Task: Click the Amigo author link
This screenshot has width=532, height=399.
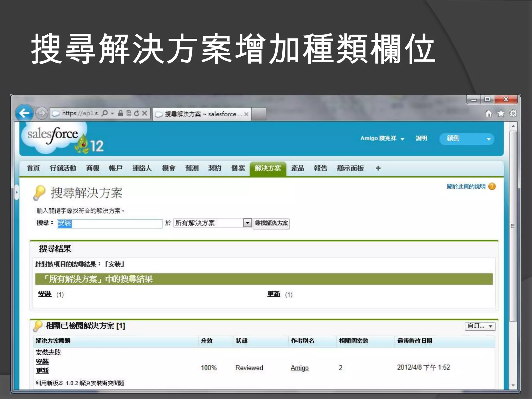Action: (300, 368)
